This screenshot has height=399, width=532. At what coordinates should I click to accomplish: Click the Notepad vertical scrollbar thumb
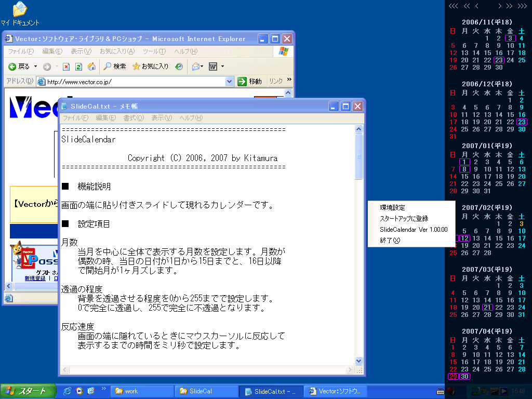point(358,157)
